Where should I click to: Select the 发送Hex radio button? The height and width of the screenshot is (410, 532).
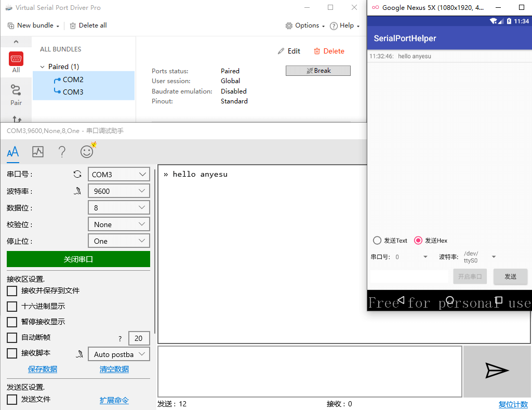click(x=418, y=240)
